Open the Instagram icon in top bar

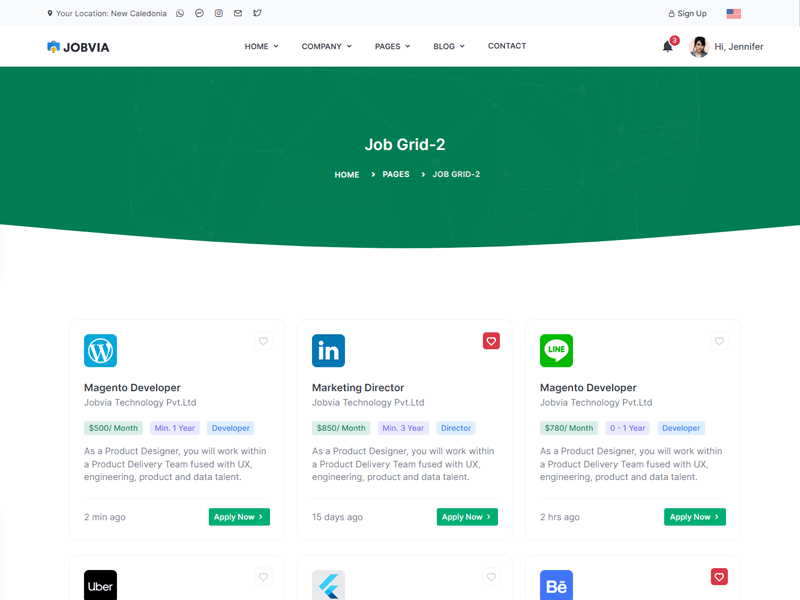coord(219,13)
